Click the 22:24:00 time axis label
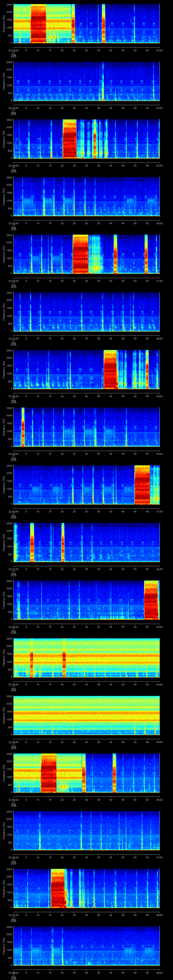173x980 pixels. pos(14,166)
